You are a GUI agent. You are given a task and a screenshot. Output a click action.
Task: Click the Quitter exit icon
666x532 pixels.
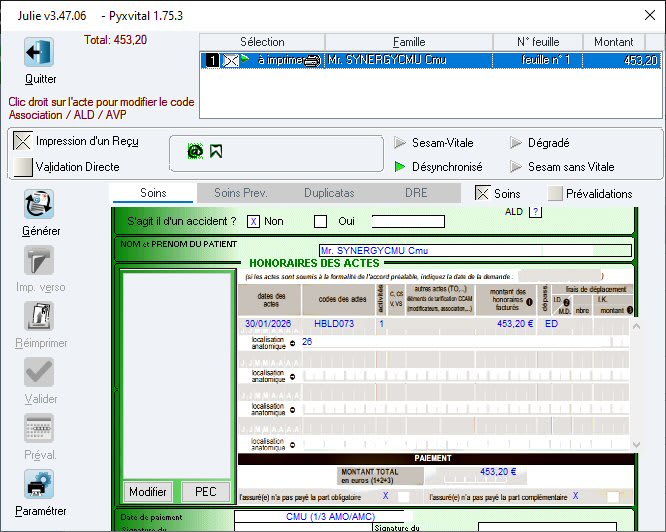coord(39,53)
